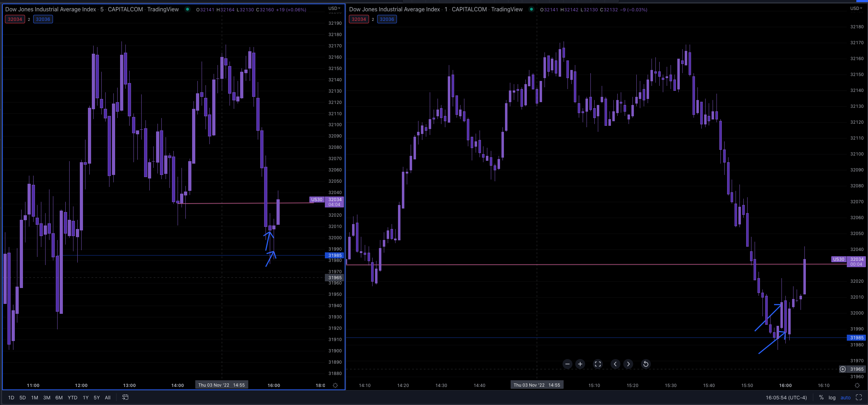The width and height of the screenshot is (868, 405).
Task: Click the blue 31985 price level label
Action: 335,255
